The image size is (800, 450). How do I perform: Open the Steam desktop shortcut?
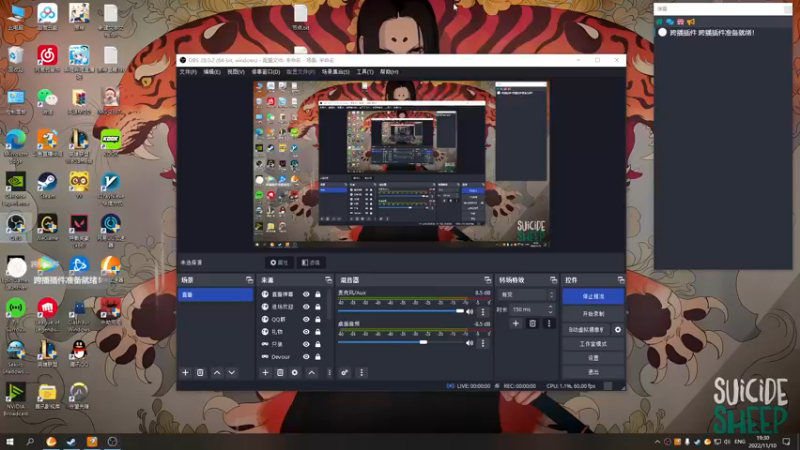pos(47,185)
